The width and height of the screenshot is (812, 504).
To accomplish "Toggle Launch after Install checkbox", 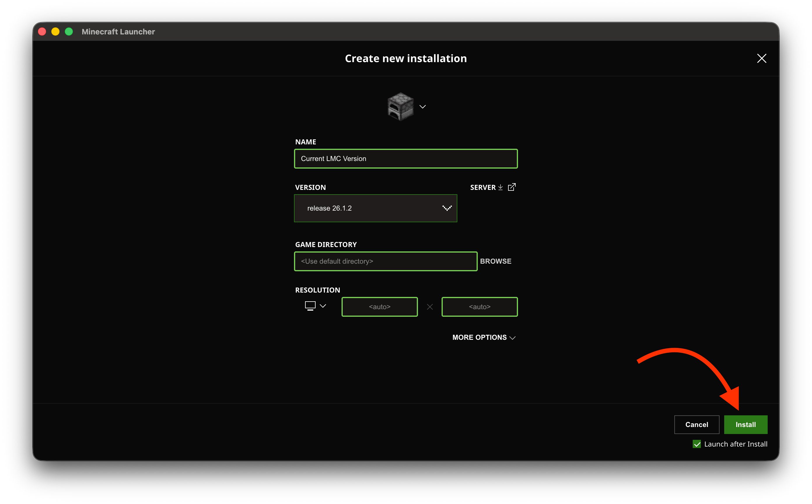I will pos(697,444).
